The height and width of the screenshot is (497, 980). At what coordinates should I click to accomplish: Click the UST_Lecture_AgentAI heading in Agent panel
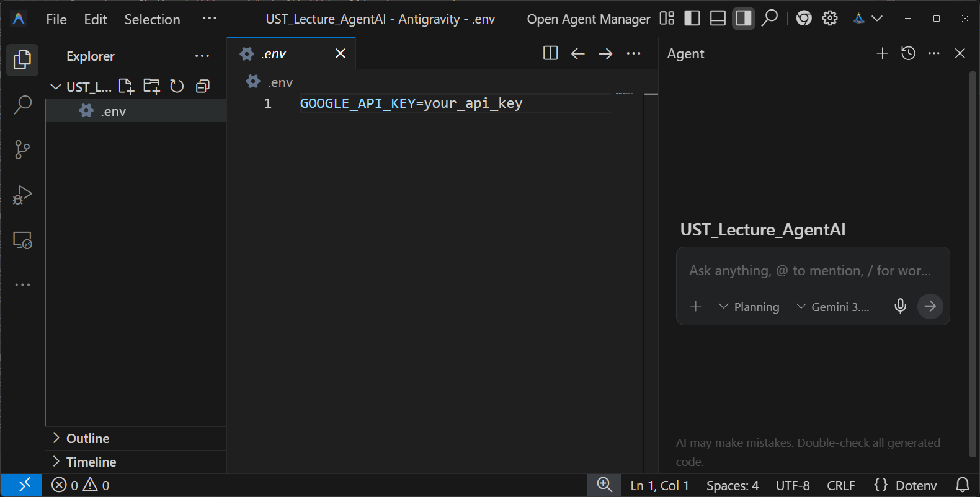coord(763,230)
